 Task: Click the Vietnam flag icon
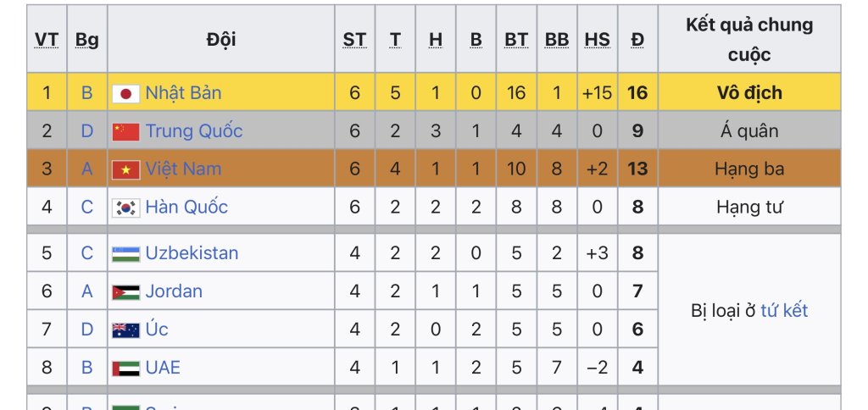[126, 169]
